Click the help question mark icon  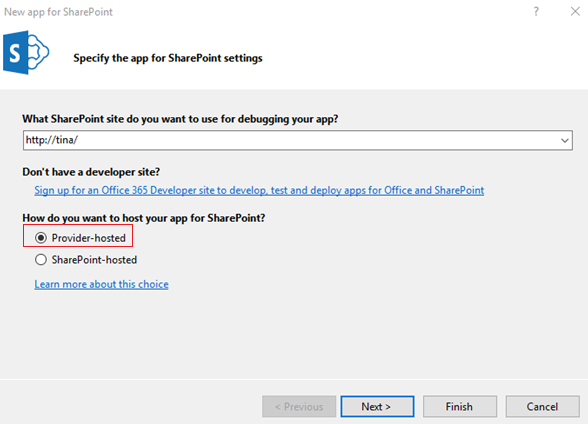pyautogui.click(x=536, y=12)
